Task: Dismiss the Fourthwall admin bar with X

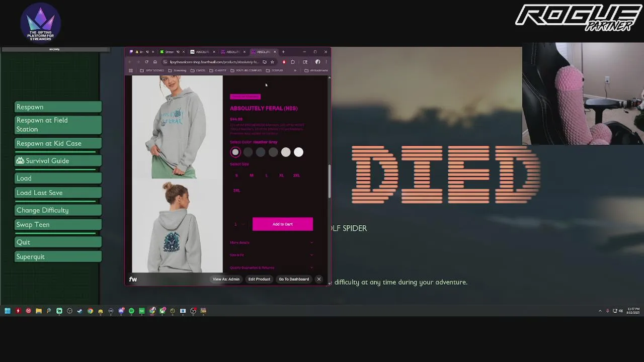Action: (318, 279)
